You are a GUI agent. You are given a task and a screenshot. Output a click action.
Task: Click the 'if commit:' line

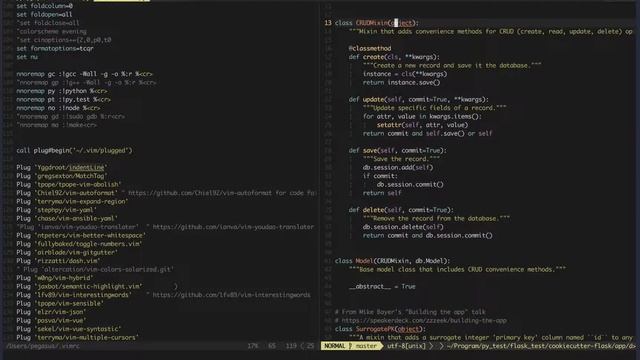tap(380, 176)
